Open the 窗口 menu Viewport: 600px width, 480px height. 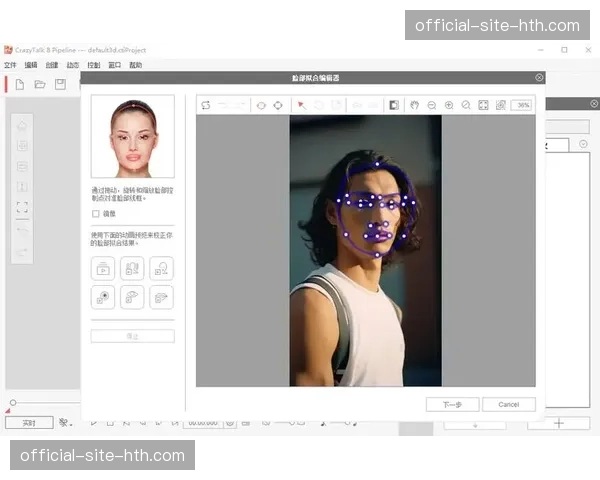[115, 65]
